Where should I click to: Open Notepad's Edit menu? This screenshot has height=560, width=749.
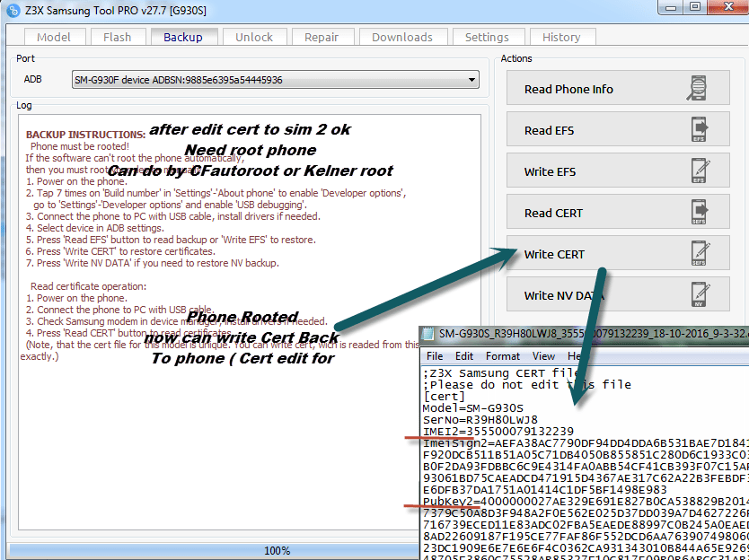(463, 356)
